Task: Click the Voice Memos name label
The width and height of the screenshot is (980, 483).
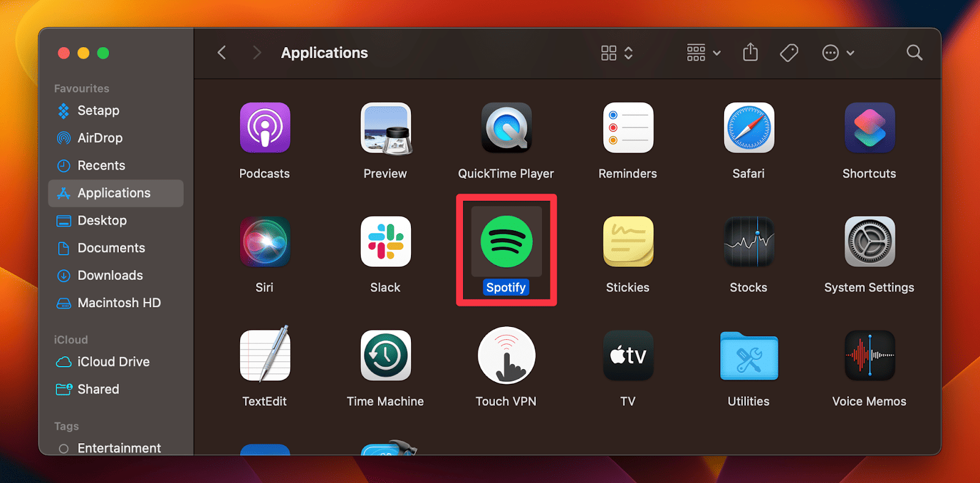Action: tap(869, 402)
